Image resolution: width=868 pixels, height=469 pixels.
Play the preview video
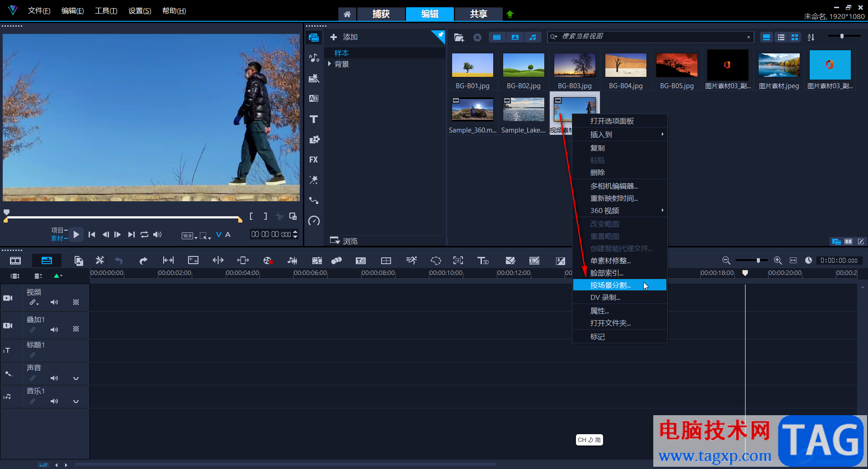(x=76, y=234)
